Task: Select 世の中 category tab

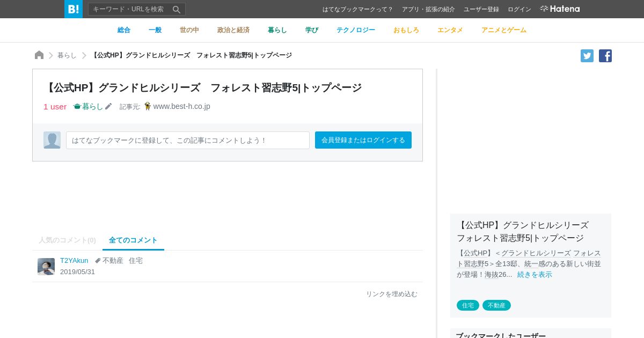Action: point(189,30)
